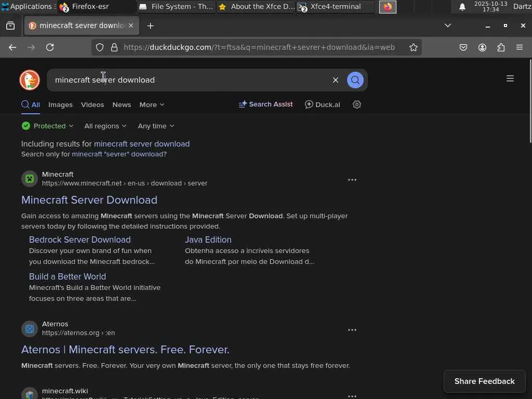Click the Aternos site favicon
Screen dimensions: 532x399
tap(30, 329)
